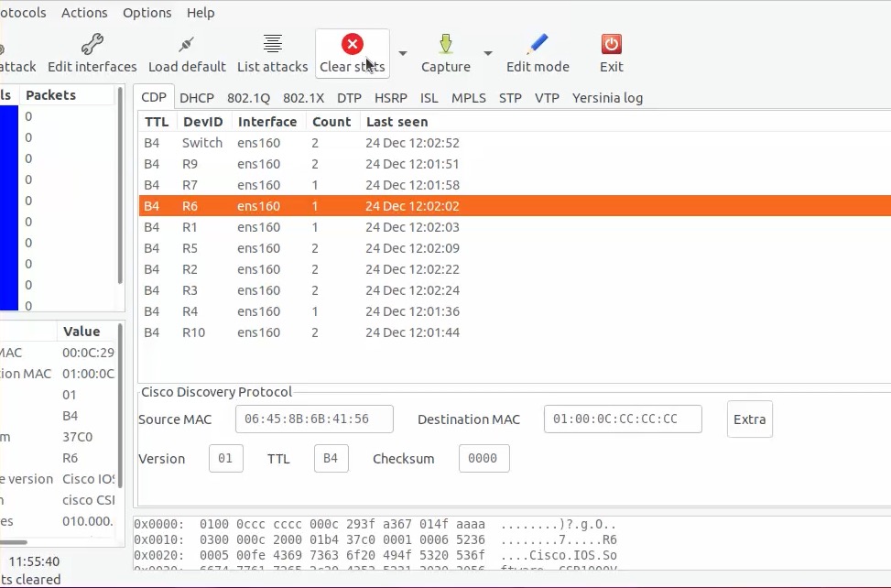Image resolution: width=891 pixels, height=588 pixels.
Task: Click the Cisco IOS version value cell
Action: (x=88, y=479)
